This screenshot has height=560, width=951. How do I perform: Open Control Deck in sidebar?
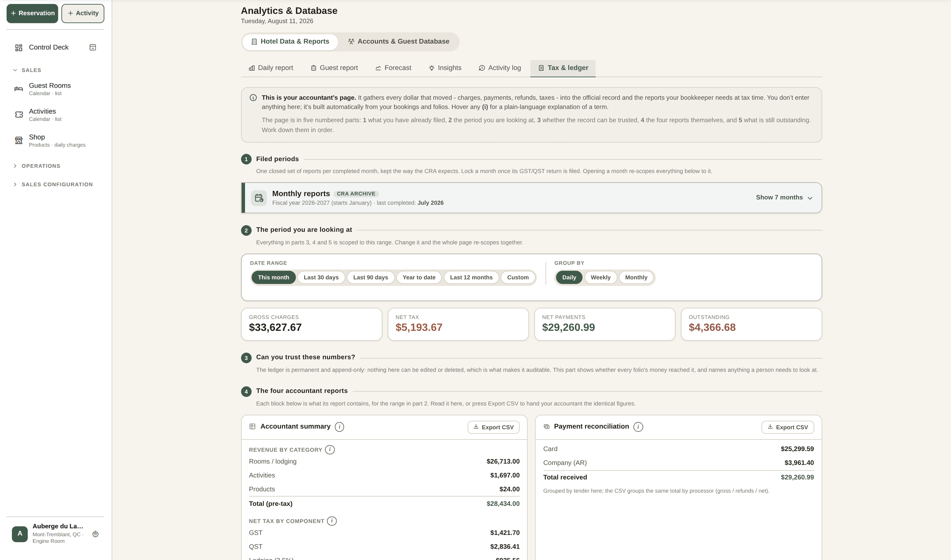point(49,48)
